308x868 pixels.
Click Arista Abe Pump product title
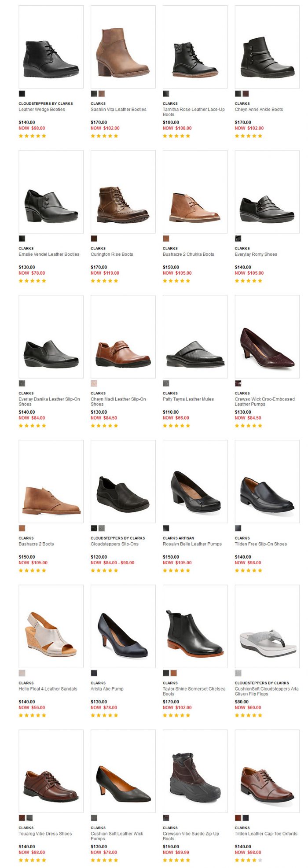[107, 689]
